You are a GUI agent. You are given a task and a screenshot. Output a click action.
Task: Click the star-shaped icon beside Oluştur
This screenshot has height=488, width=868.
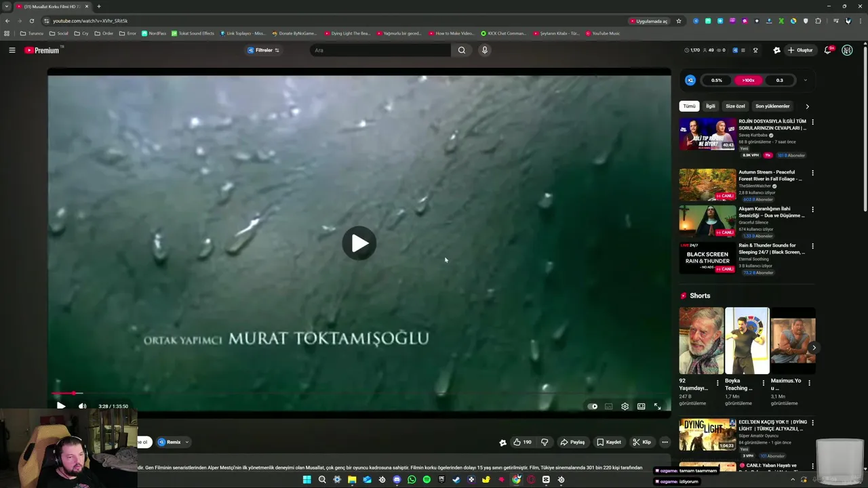click(776, 50)
